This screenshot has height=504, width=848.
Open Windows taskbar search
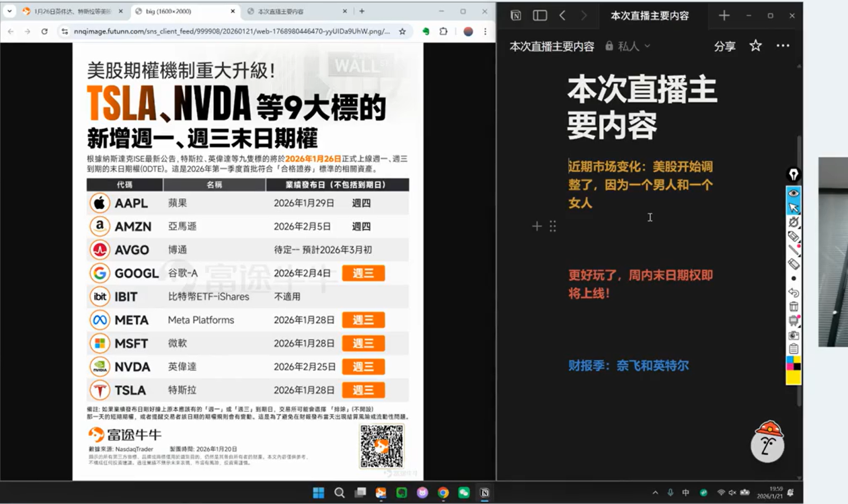click(x=339, y=493)
